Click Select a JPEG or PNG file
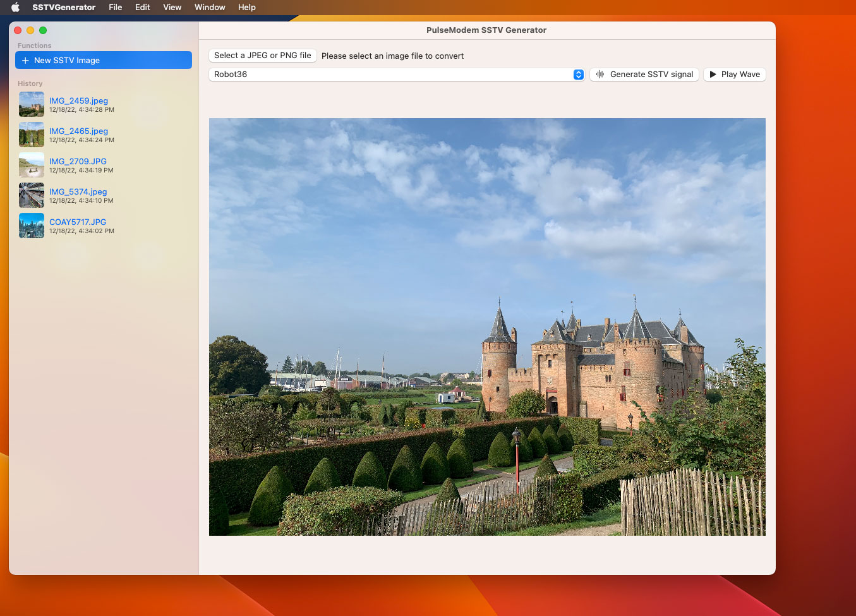 262,55
